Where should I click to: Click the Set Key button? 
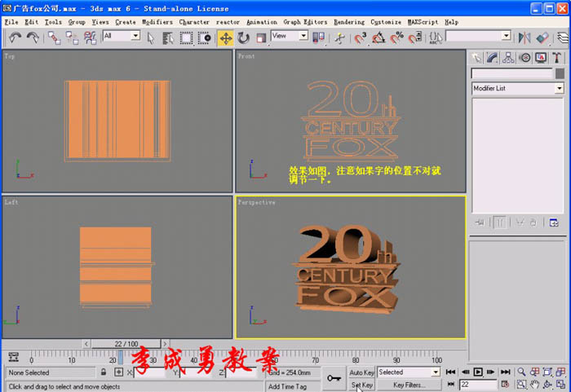361,385
